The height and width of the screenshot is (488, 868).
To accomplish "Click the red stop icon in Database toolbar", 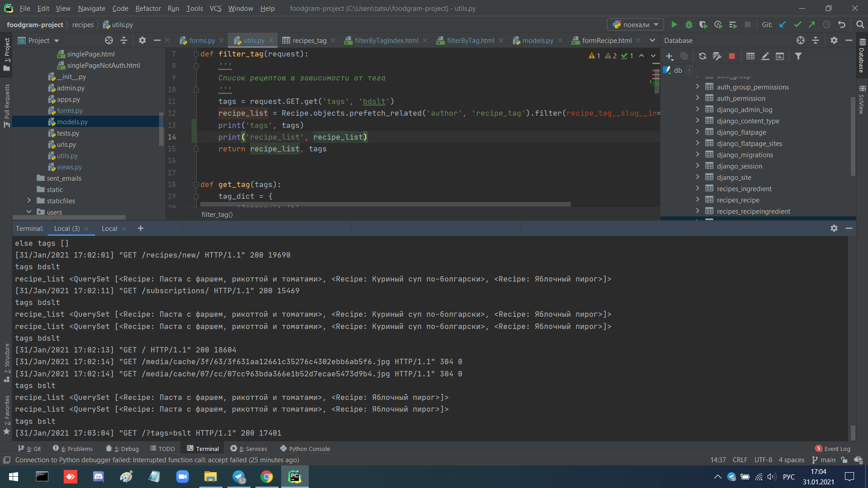I will pyautogui.click(x=732, y=56).
